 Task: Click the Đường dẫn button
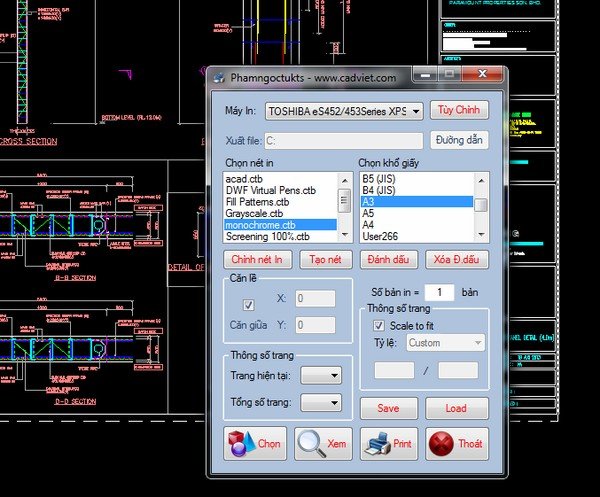pos(459,140)
